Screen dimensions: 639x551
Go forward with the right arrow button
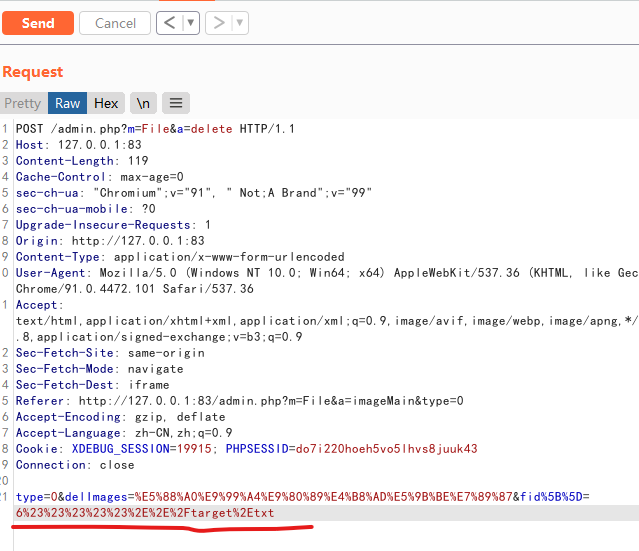pyautogui.click(x=219, y=23)
